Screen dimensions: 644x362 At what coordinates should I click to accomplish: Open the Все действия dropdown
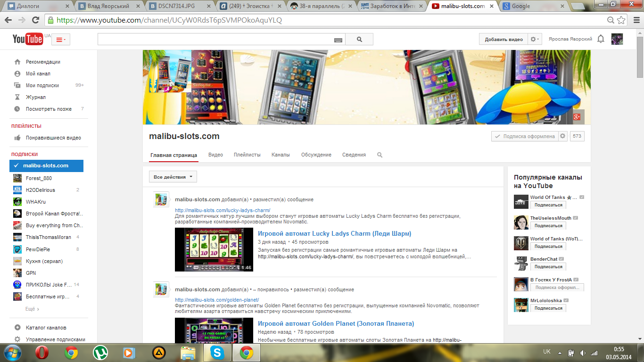pyautogui.click(x=173, y=177)
